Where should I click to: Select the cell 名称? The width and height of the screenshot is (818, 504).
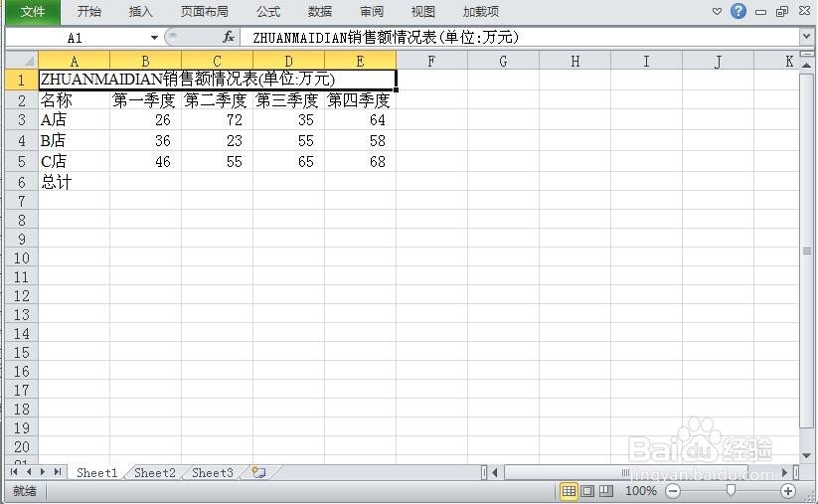click(75, 99)
